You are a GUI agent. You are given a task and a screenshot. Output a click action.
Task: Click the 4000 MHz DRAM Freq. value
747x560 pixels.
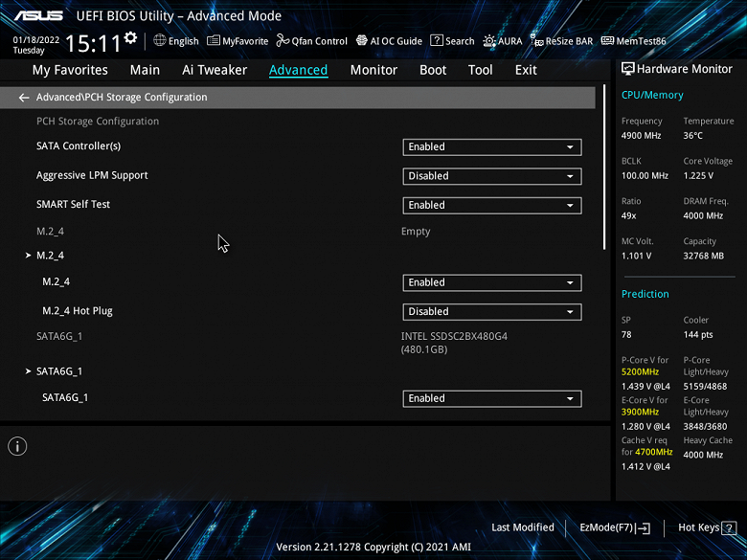(x=703, y=216)
